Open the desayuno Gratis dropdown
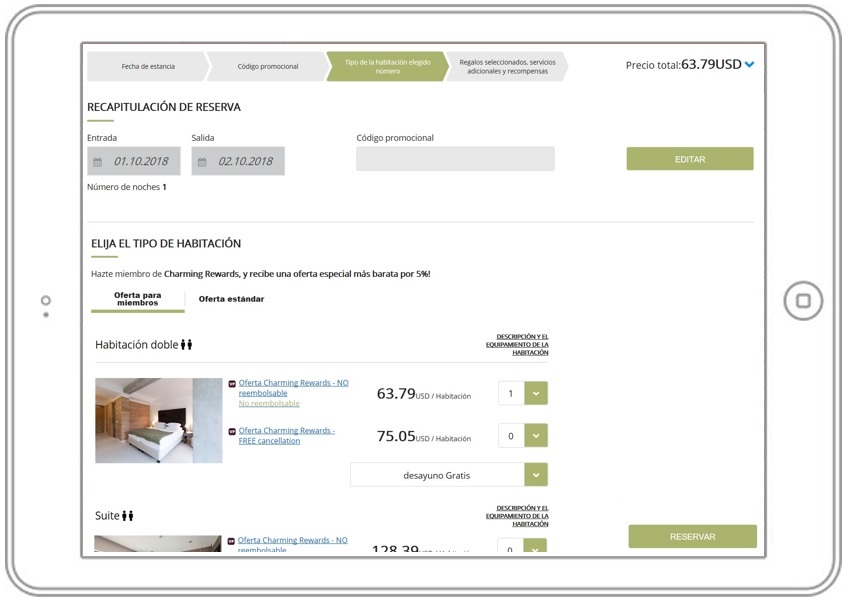The image size is (848, 600). (536, 475)
